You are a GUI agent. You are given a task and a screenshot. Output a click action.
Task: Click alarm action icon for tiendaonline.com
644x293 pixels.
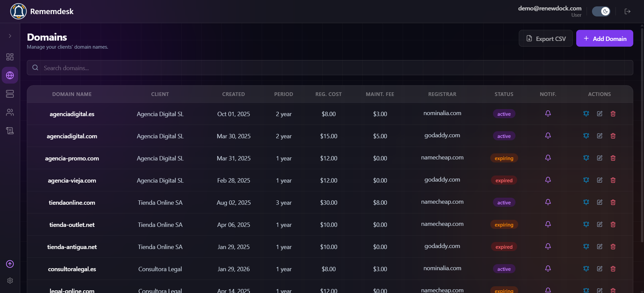pyautogui.click(x=586, y=202)
